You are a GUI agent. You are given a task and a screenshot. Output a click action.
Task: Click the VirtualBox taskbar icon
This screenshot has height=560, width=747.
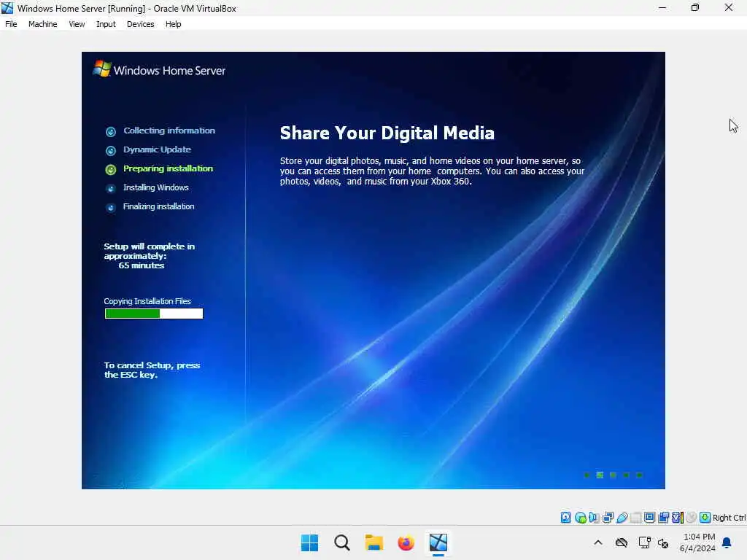click(x=438, y=542)
